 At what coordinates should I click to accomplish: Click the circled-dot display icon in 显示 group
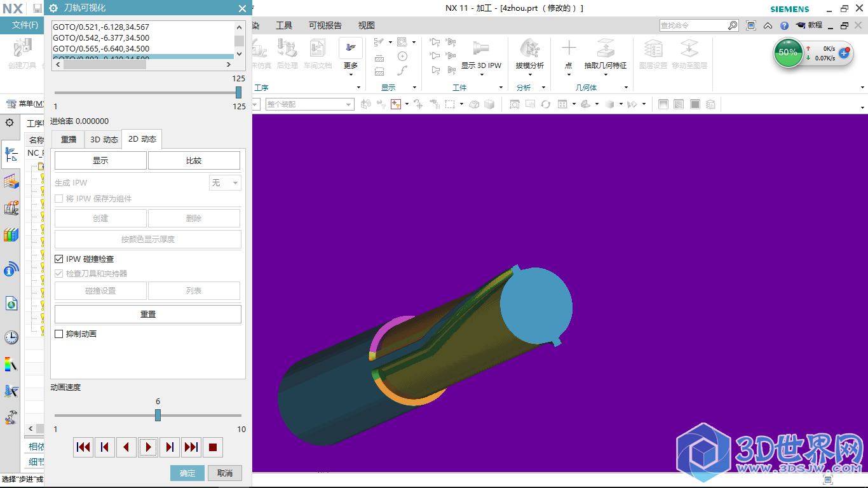(402, 56)
